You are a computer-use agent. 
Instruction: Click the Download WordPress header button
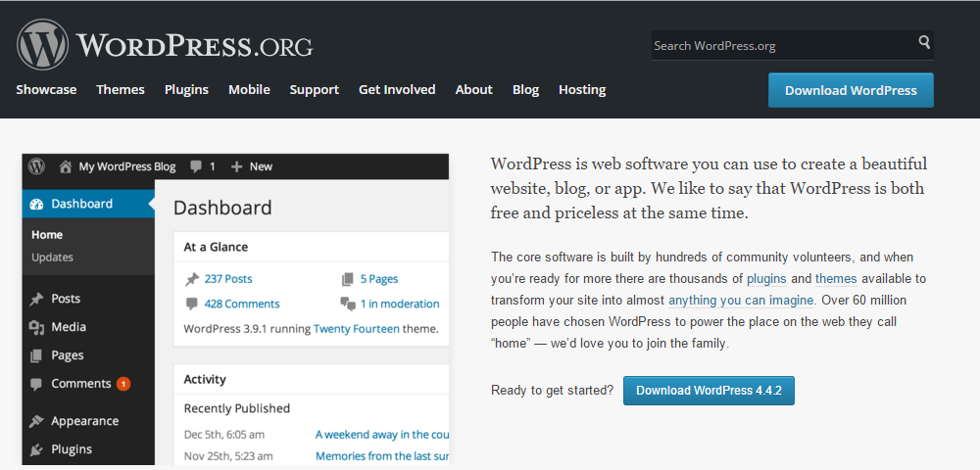pos(851,90)
